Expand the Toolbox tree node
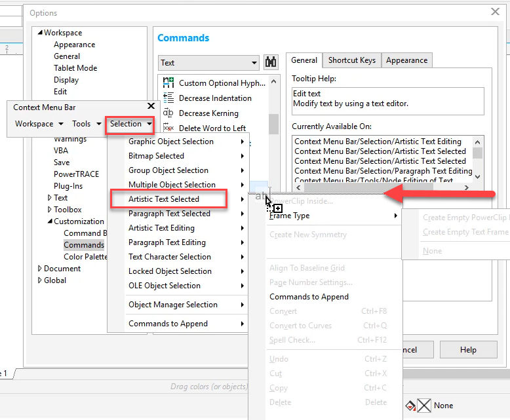 click(49, 210)
